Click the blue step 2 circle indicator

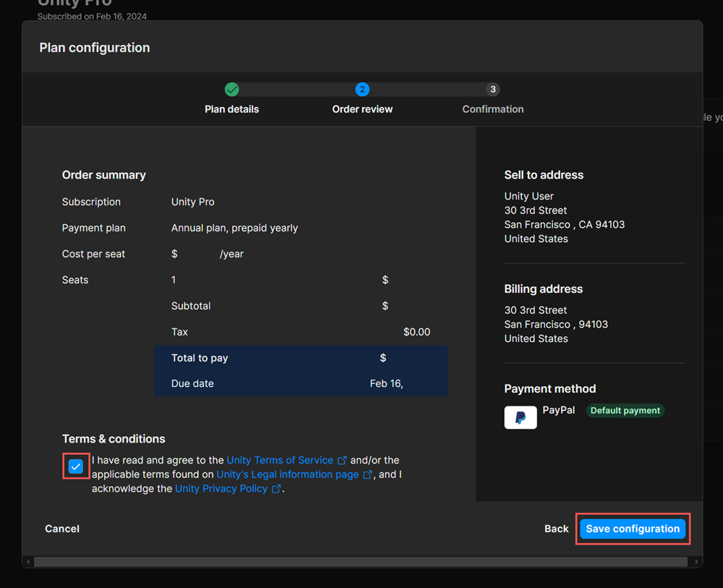pos(362,89)
